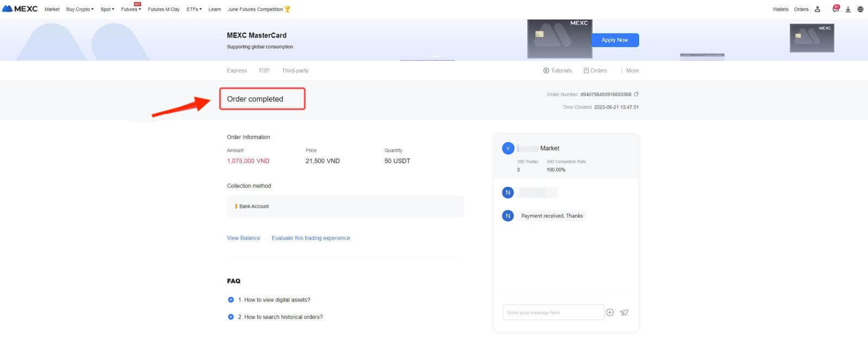The width and height of the screenshot is (868, 345).
Task: Open the ETFs dropdown menu
Action: (x=194, y=9)
